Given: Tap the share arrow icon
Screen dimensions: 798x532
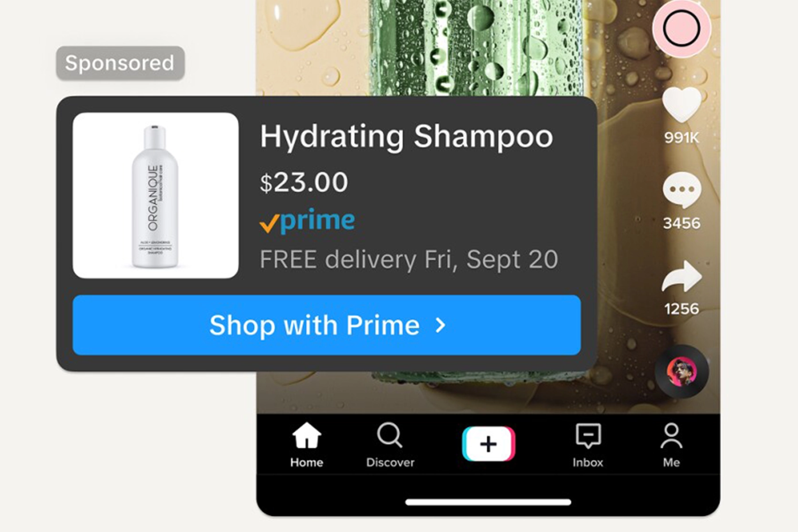Looking at the screenshot, I should 682,276.
